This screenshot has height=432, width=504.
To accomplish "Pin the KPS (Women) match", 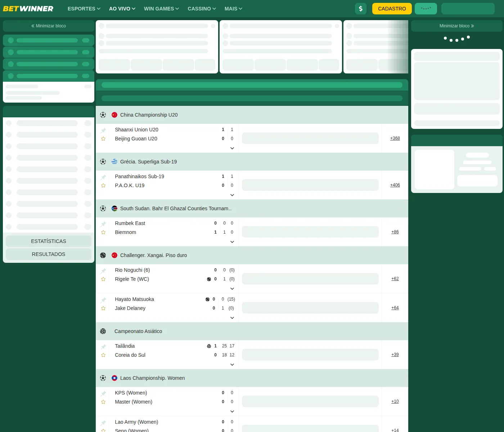I will tap(103, 393).
